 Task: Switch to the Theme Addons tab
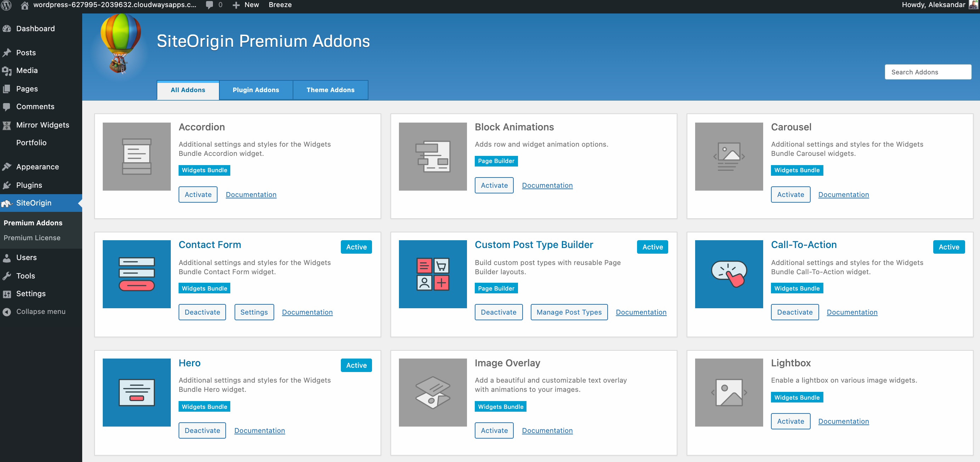pos(330,90)
